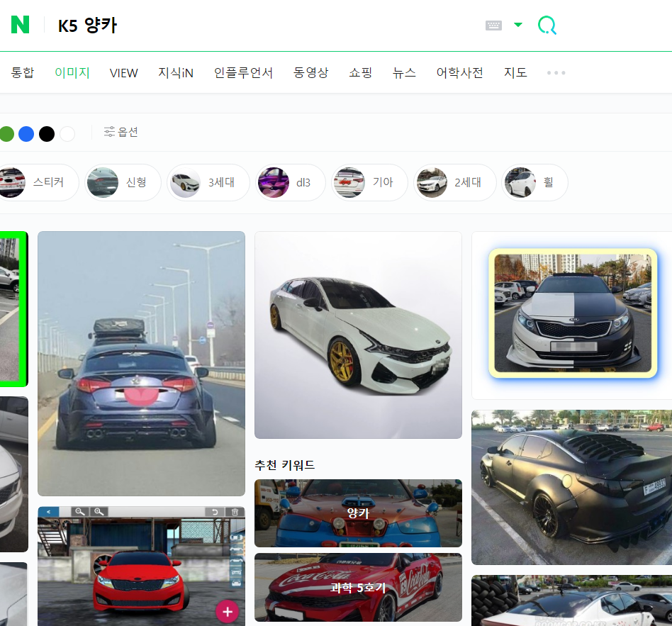Screen dimensions: 672x626
Task: Open the matte black widebody K5 photo
Action: click(572, 487)
